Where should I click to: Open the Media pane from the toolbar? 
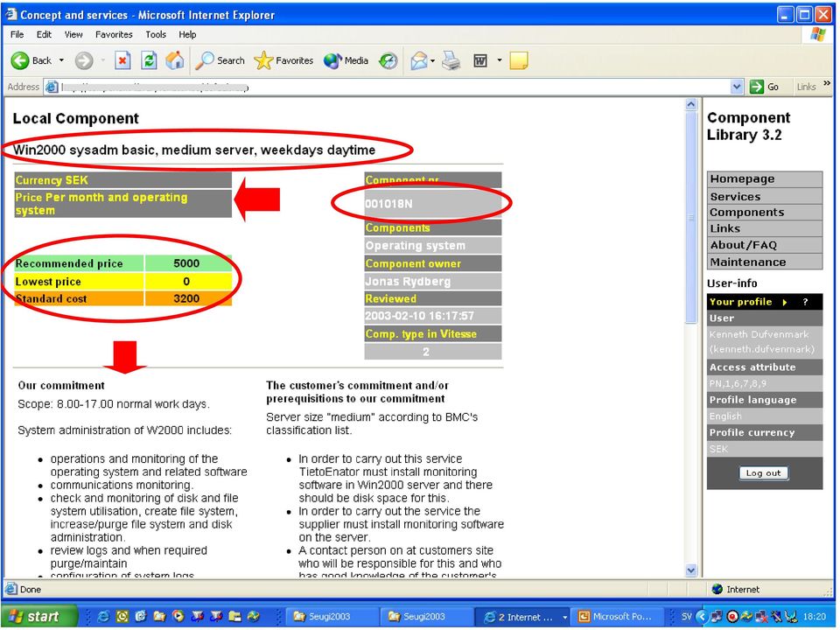346,60
